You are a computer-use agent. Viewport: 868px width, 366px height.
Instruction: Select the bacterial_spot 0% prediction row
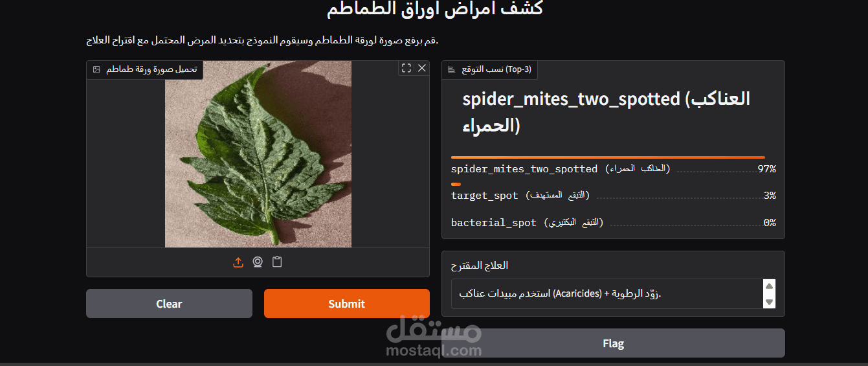point(613,223)
